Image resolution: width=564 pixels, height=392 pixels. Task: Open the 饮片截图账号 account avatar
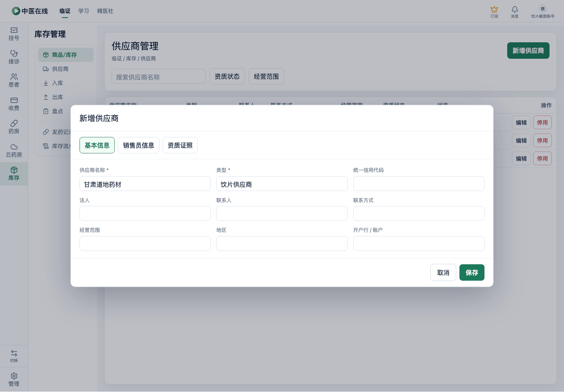coord(542,12)
